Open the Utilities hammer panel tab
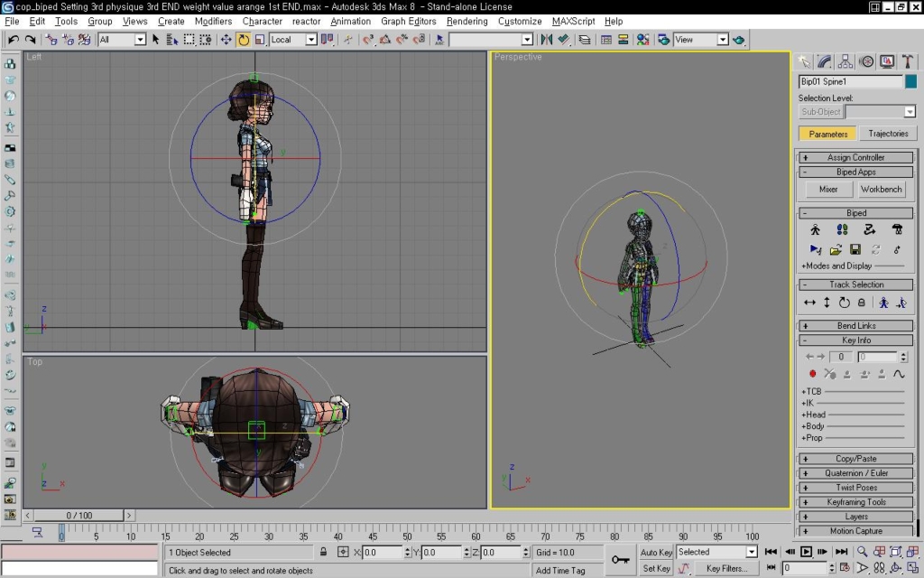Image resolution: width=924 pixels, height=578 pixels. (x=908, y=61)
